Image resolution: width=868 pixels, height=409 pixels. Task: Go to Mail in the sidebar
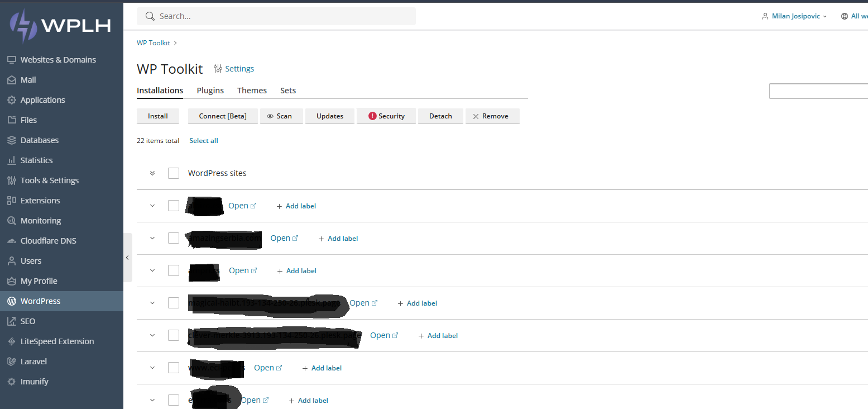[x=61, y=80]
